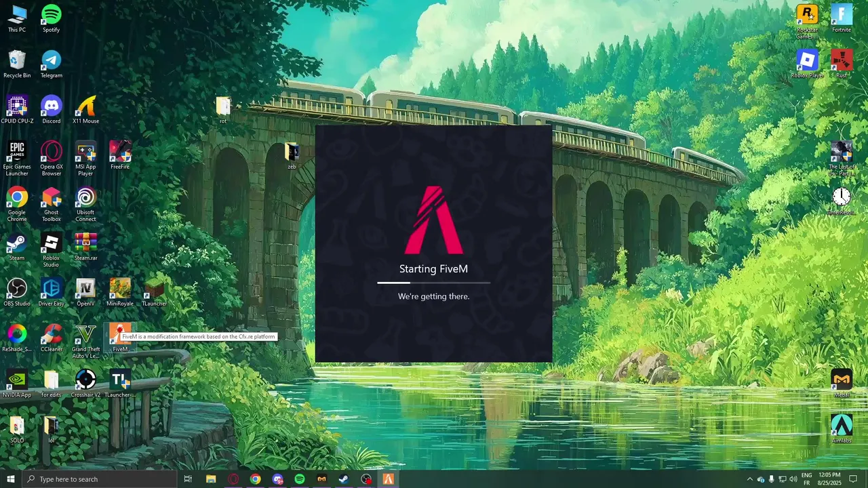The width and height of the screenshot is (868, 488).
Task: Select the ReShade_S... desktop icon
Action: tap(17, 338)
